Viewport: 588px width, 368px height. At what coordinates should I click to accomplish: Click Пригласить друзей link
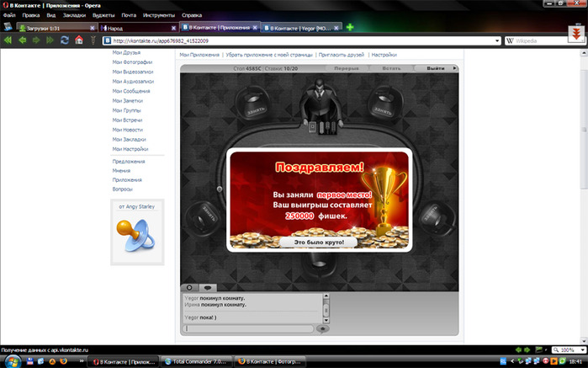pos(342,55)
